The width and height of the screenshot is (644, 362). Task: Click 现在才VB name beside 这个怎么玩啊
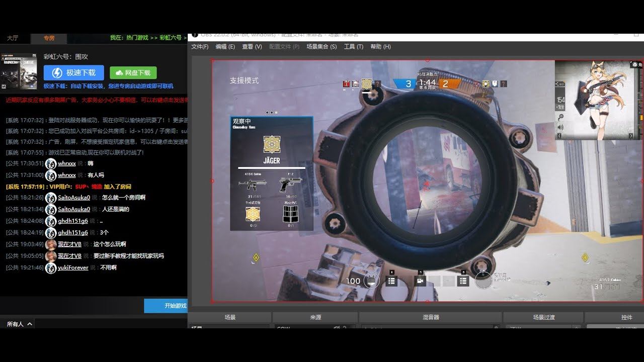click(69, 244)
